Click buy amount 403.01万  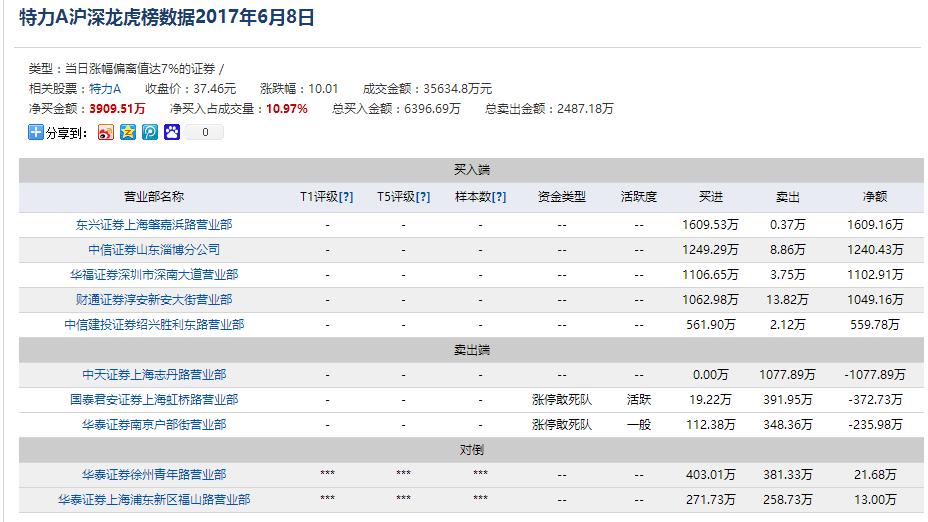click(711, 475)
